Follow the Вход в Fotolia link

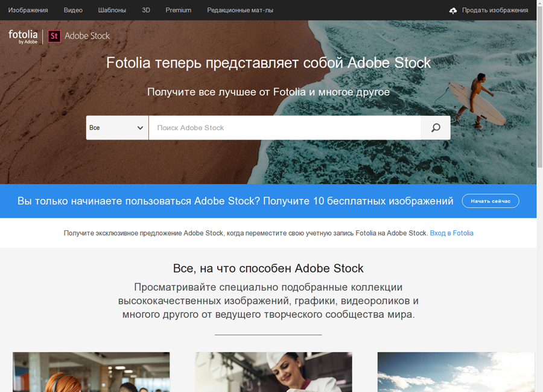tap(451, 233)
